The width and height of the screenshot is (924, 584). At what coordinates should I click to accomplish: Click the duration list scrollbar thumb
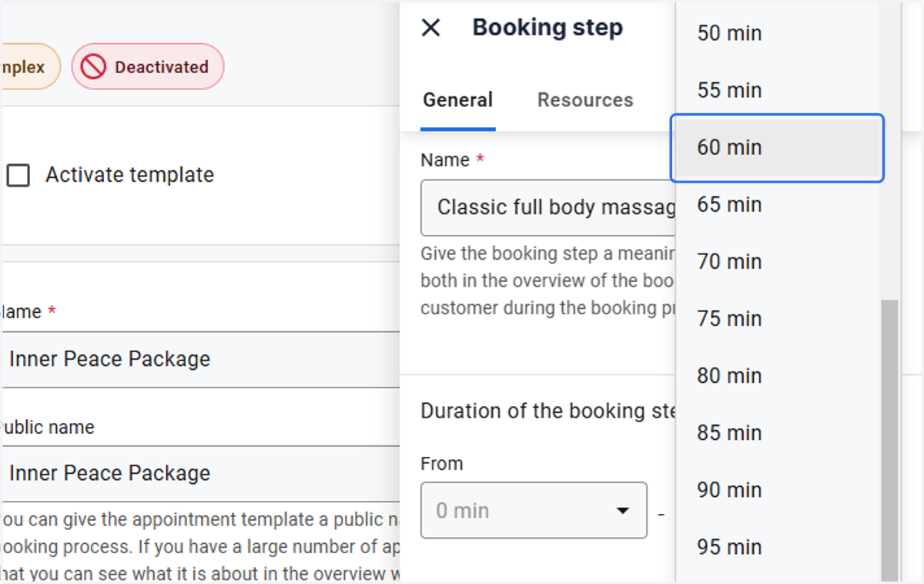889,440
